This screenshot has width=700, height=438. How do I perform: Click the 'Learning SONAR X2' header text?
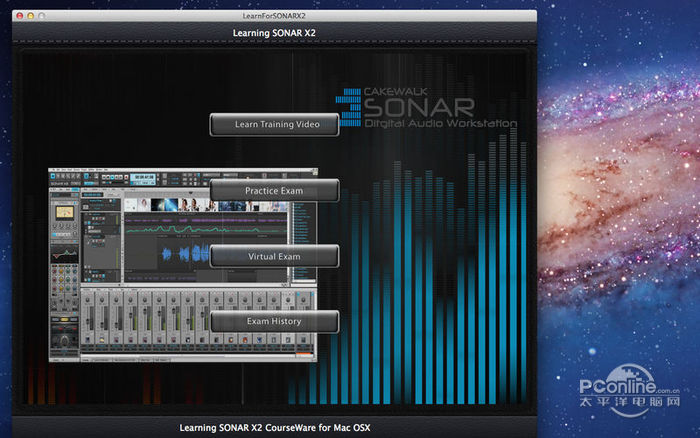274,33
